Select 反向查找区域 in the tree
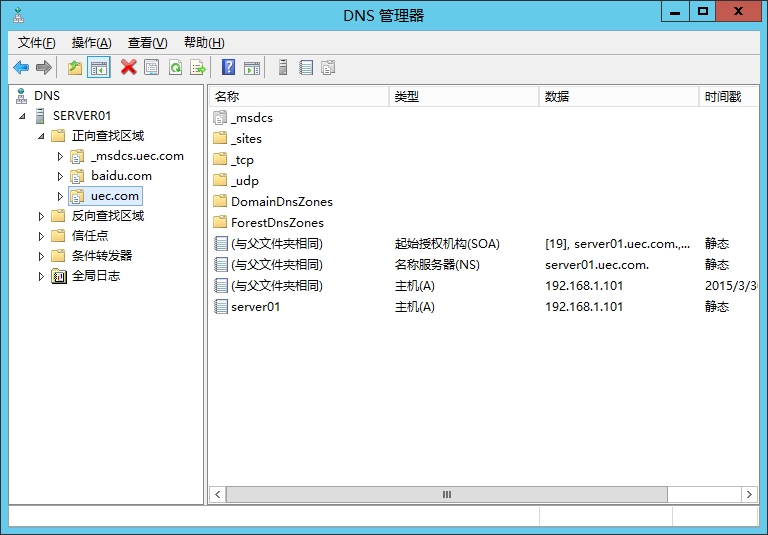Image resolution: width=768 pixels, height=535 pixels. (x=108, y=216)
